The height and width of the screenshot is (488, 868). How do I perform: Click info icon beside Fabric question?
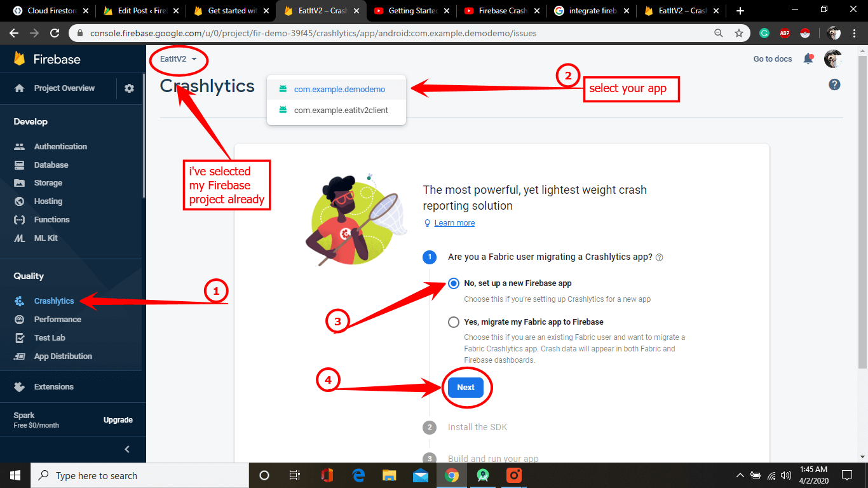[x=659, y=257]
